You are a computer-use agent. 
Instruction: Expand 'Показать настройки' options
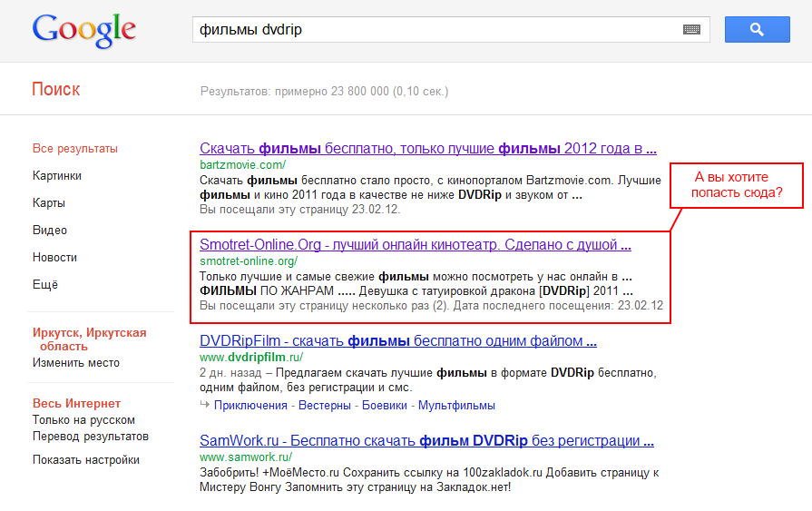[86, 460]
